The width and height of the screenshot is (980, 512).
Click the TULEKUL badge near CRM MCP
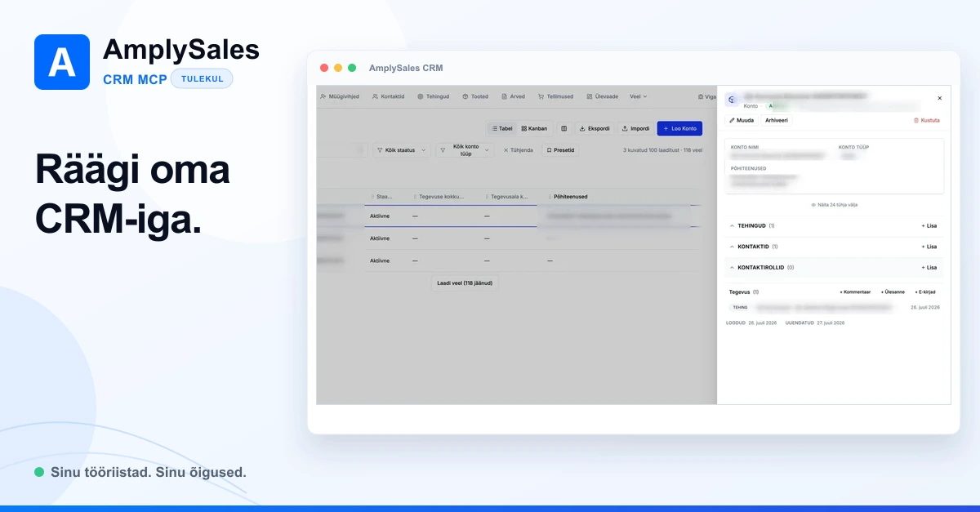(x=202, y=79)
